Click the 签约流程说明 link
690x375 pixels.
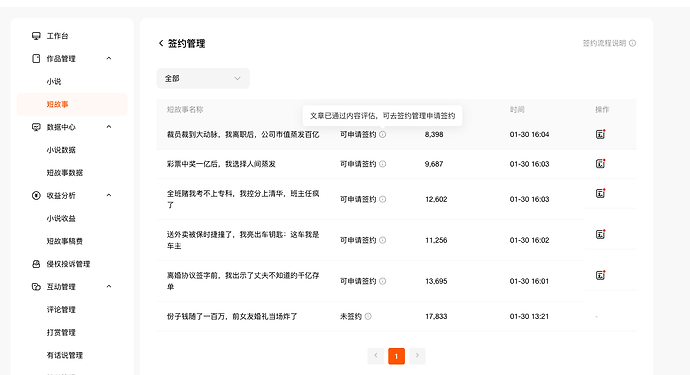(604, 43)
